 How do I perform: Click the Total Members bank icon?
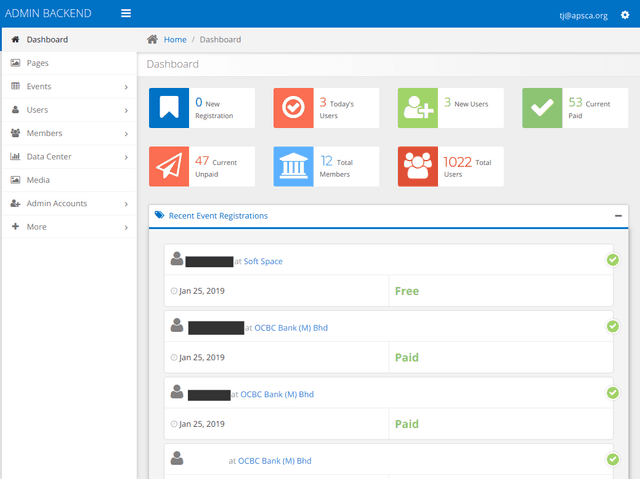click(293, 167)
